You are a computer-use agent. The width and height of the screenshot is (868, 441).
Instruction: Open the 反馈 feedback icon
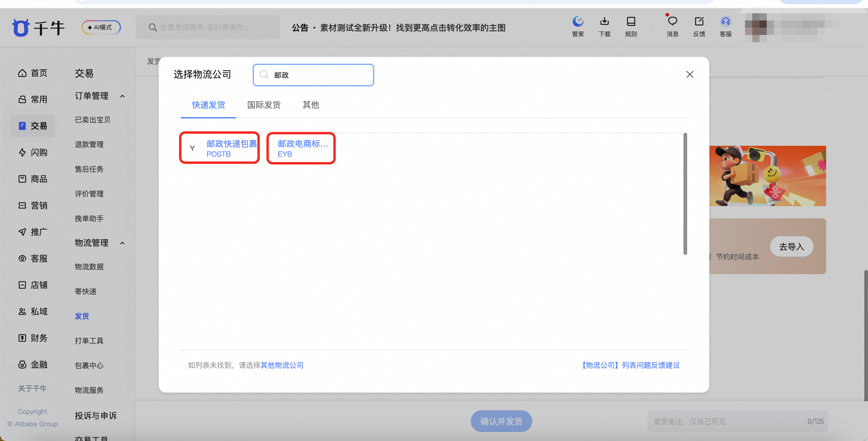[x=699, y=27]
